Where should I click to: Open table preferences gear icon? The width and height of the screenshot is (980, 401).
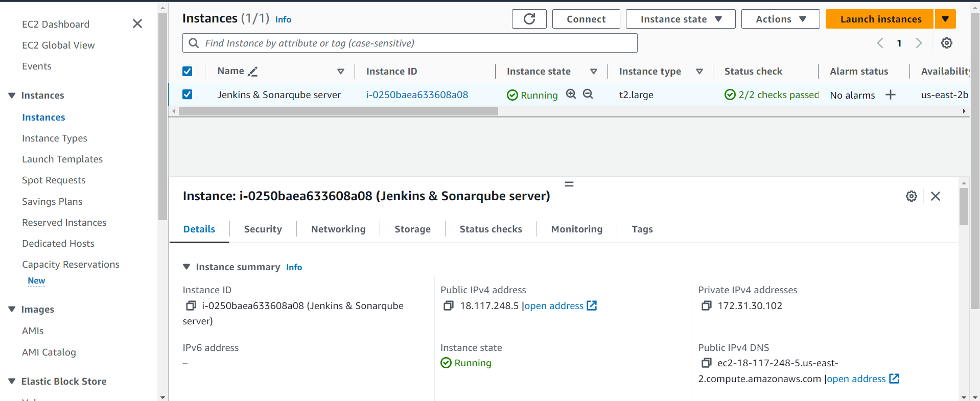pos(947,43)
